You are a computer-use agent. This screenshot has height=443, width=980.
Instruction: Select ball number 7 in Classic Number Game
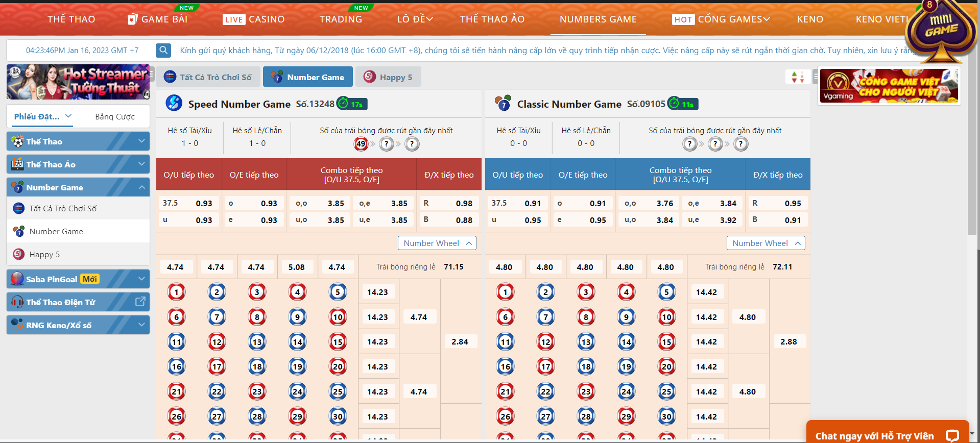tap(545, 317)
